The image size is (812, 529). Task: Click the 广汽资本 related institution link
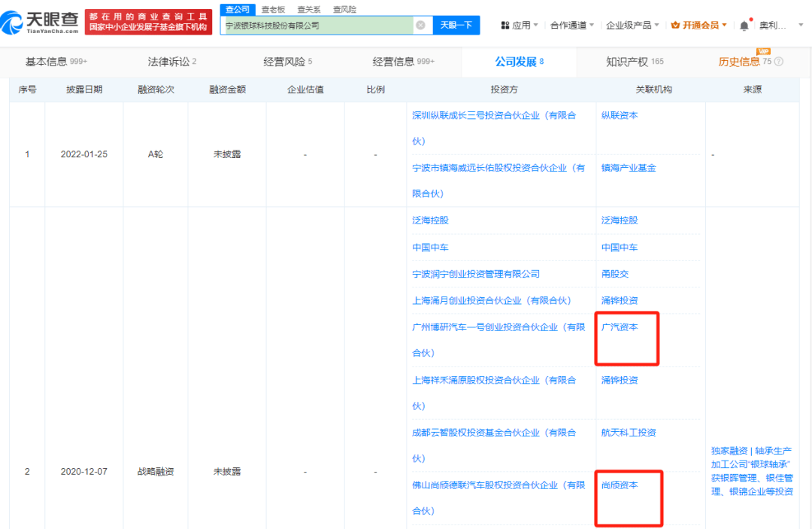click(618, 327)
